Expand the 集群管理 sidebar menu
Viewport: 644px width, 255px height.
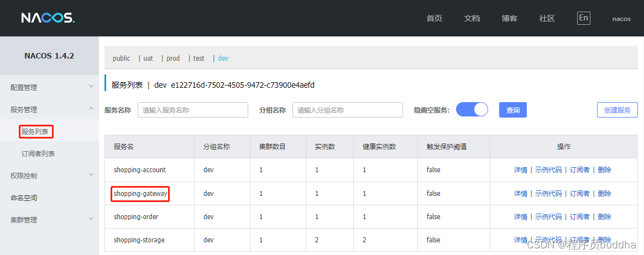[49, 220]
